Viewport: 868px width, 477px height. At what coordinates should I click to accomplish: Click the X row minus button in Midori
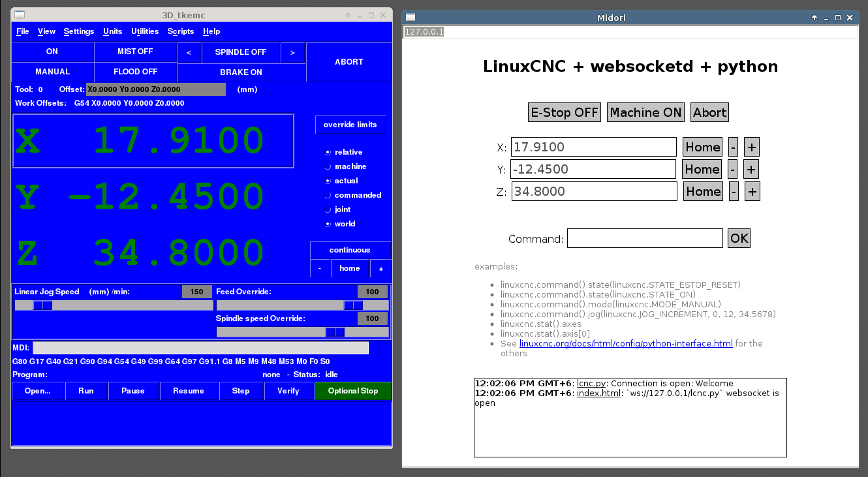[x=734, y=147]
